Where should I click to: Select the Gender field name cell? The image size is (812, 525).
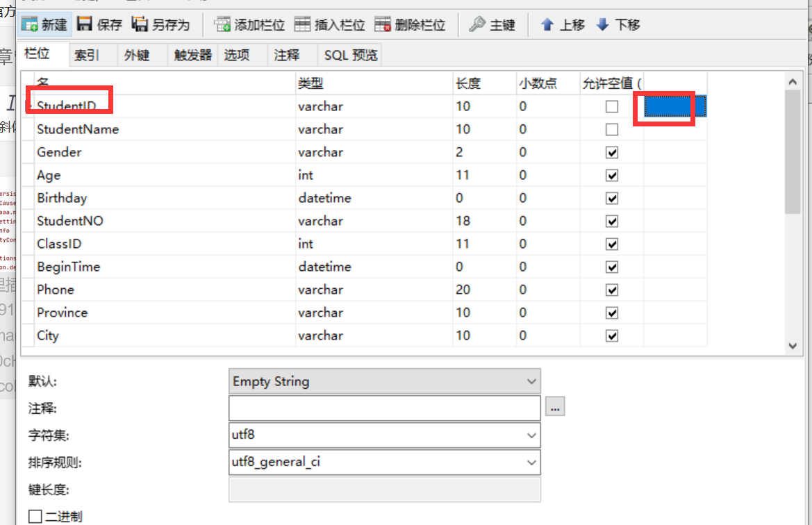pos(165,152)
